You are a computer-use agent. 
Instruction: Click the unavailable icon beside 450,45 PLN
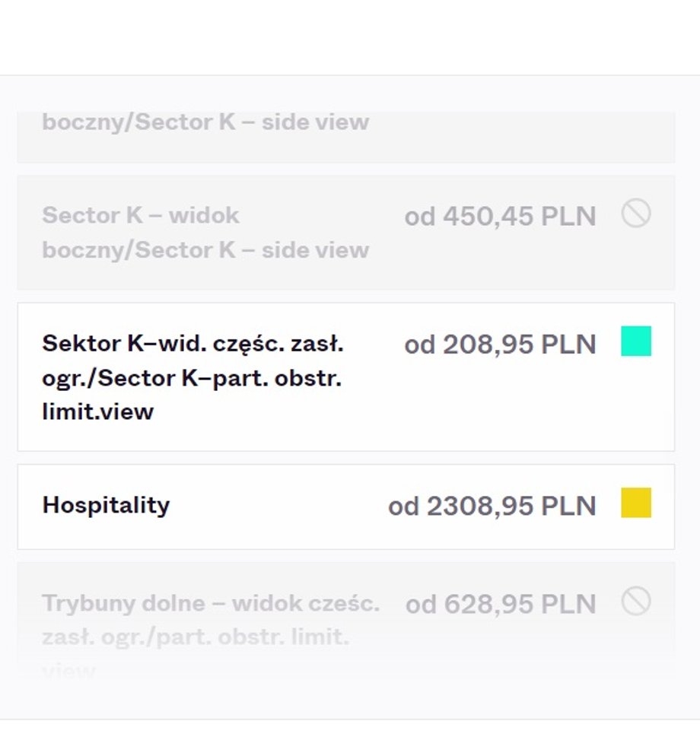click(x=636, y=213)
